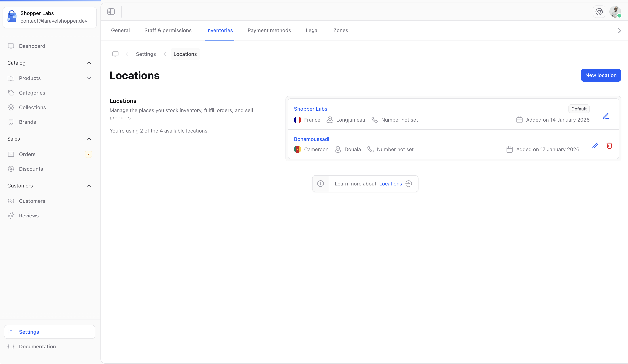The image size is (628, 364).
Task: Click the breadcrumb home monitor icon
Action: tap(115, 54)
